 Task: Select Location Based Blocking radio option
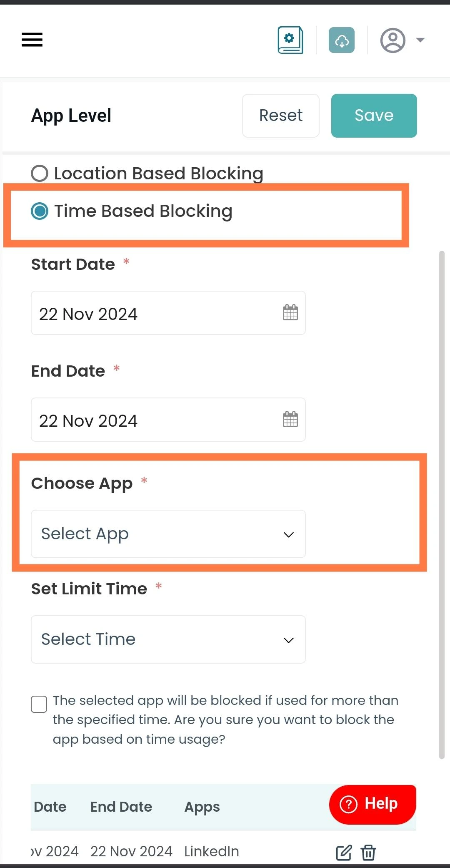point(40,173)
